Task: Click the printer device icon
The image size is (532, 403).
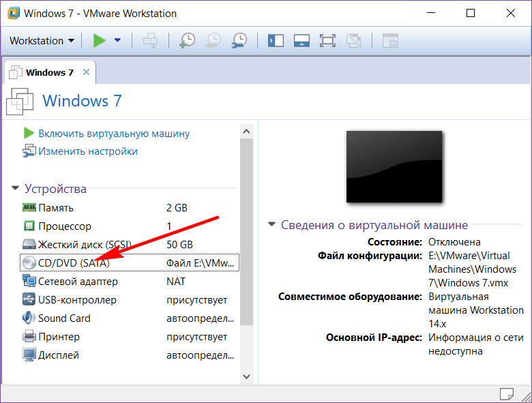Action: pyautogui.click(x=29, y=336)
